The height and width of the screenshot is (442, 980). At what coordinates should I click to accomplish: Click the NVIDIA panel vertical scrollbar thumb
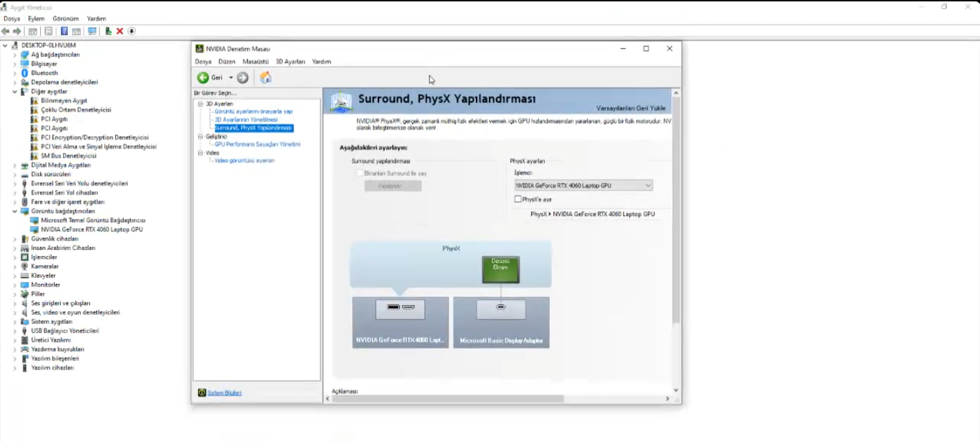tap(676, 209)
